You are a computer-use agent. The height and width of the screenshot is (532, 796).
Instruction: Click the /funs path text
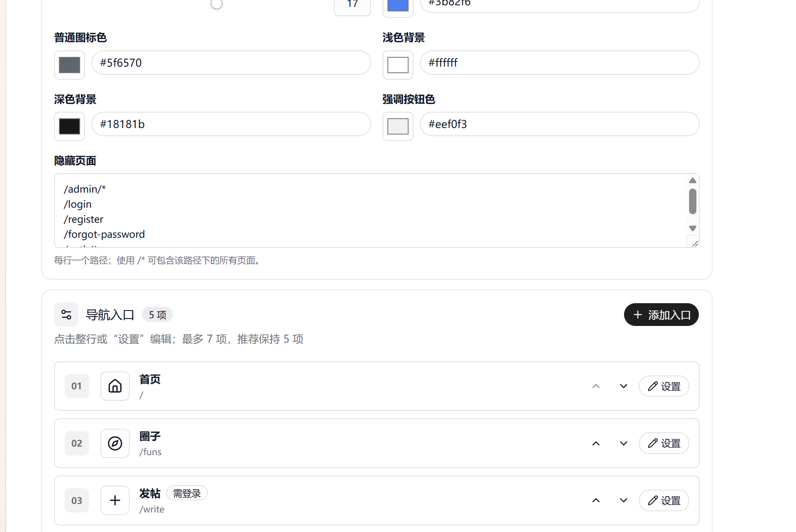150,452
